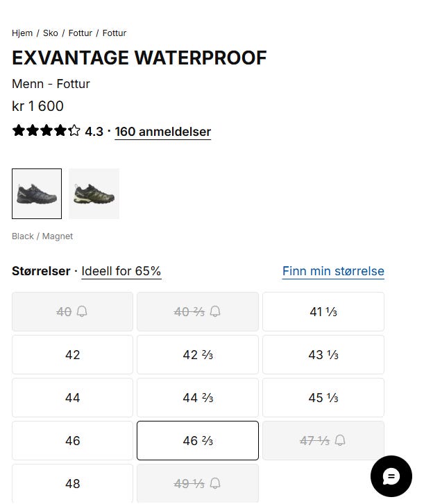This screenshot has height=504, width=424.
Task: Open the 160 anmeldelser reviews link
Action: [162, 132]
